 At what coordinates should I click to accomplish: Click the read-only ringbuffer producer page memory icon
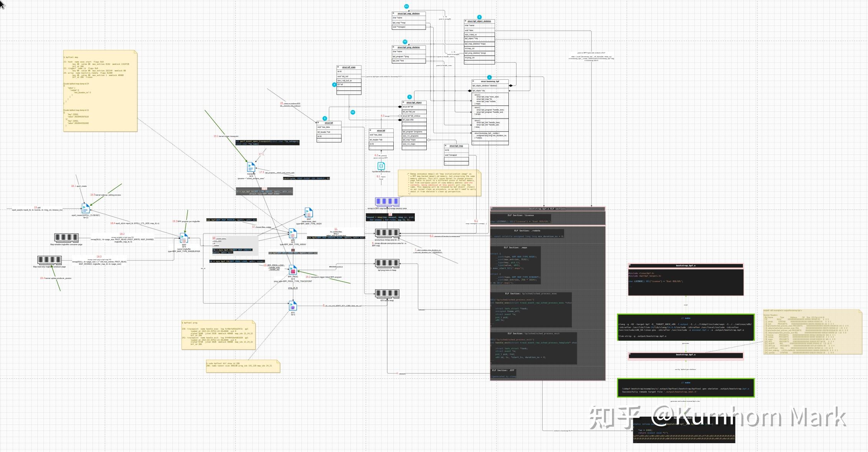[x=50, y=261]
